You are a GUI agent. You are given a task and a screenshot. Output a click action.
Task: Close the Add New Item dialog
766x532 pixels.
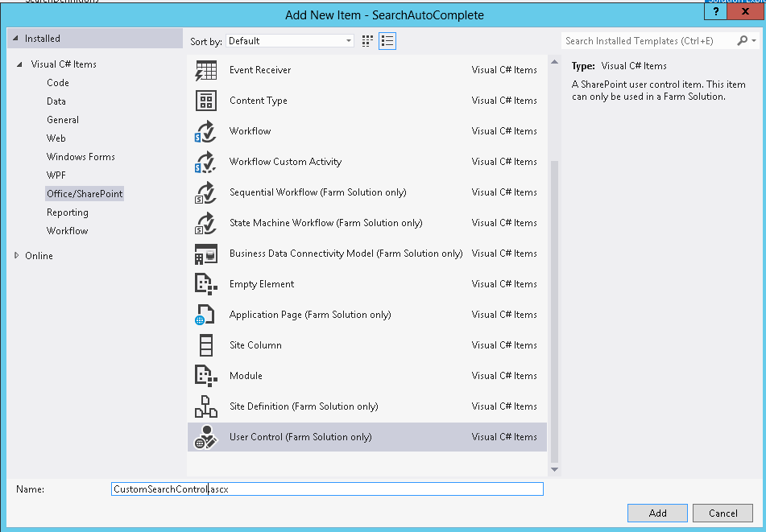[x=746, y=12]
